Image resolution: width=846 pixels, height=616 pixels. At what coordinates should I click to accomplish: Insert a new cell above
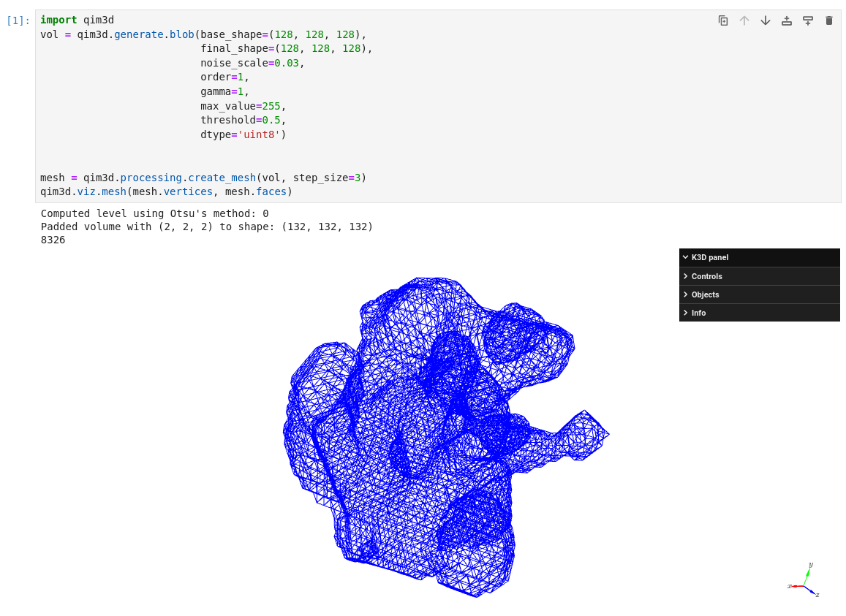tap(787, 20)
